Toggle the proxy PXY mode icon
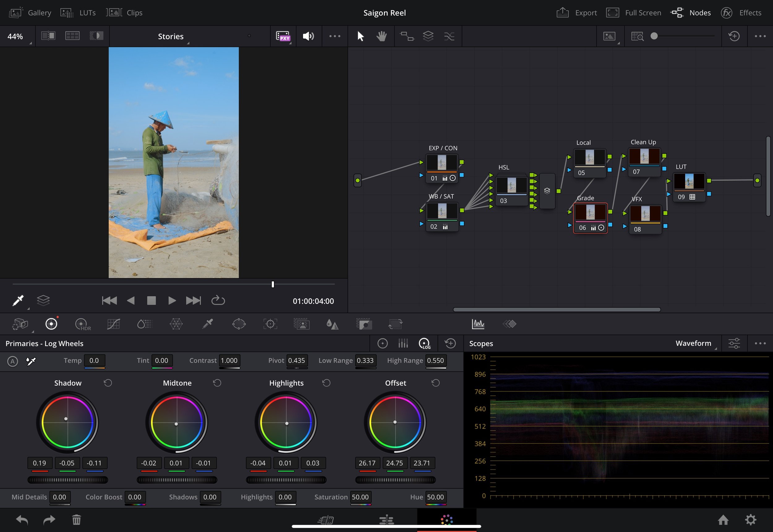Image resolution: width=773 pixels, height=532 pixels. [x=283, y=36]
